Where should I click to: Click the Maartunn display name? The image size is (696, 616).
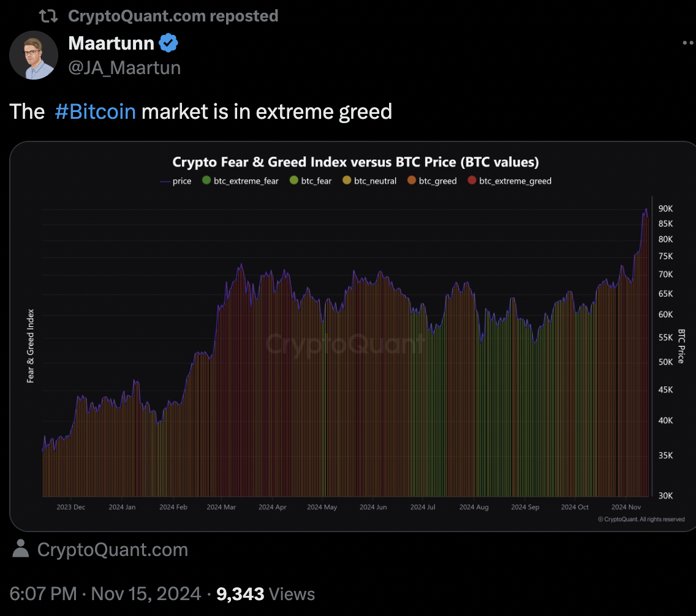[111, 43]
